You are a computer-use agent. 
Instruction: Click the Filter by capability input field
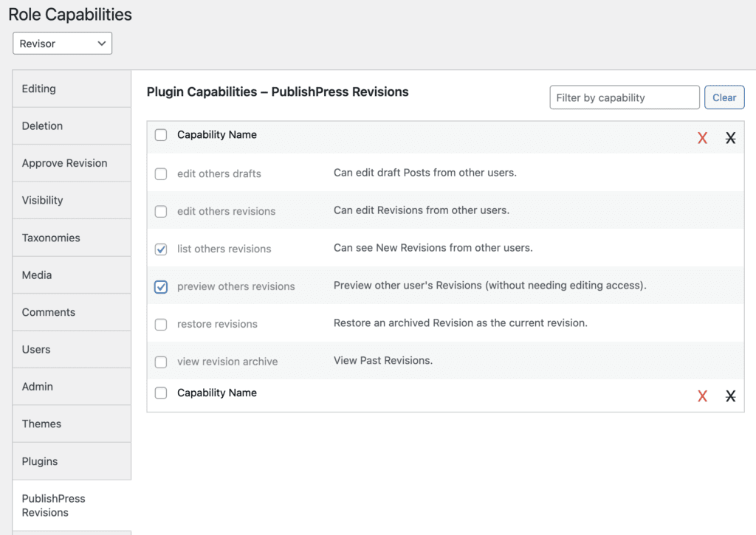(624, 97)
